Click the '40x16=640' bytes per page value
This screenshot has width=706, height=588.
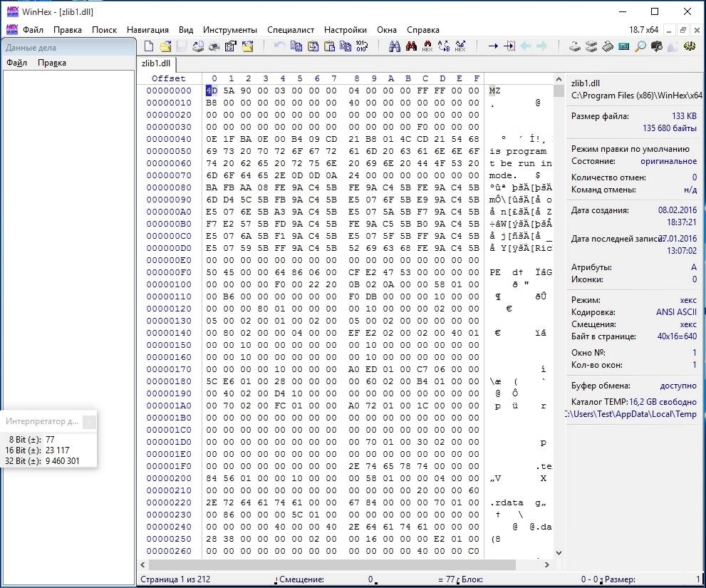[x=677, y=336]
